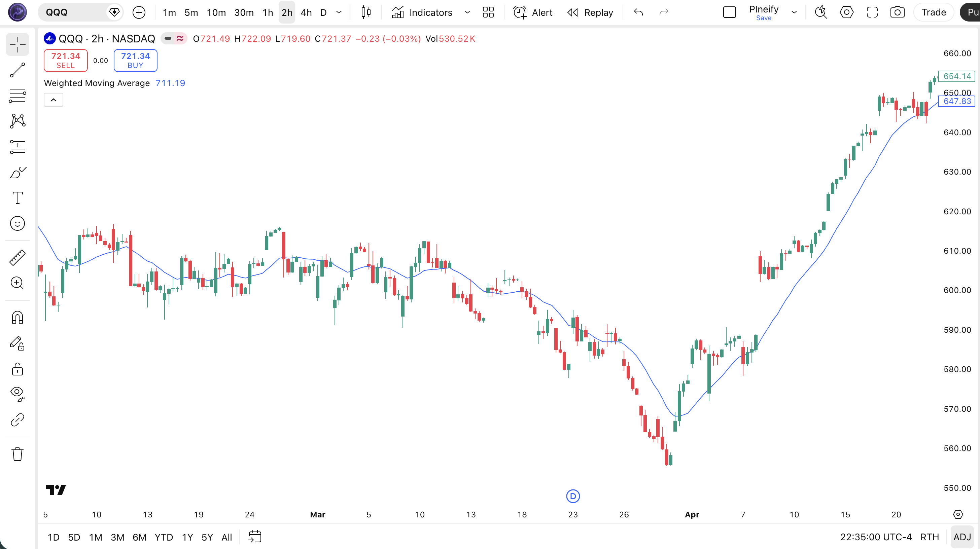Switch to the 10m timeframe
The height and width of the screenshot is (549, 980).
216,12
